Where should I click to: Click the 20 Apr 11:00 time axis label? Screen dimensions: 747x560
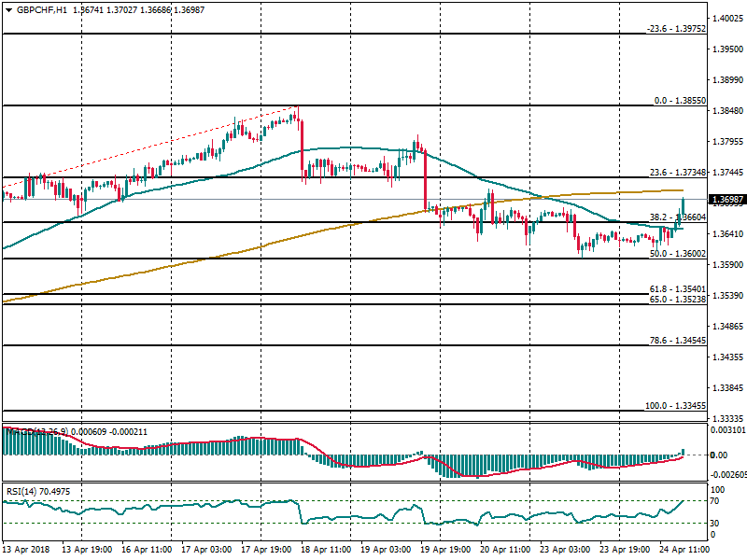point(505,551)
